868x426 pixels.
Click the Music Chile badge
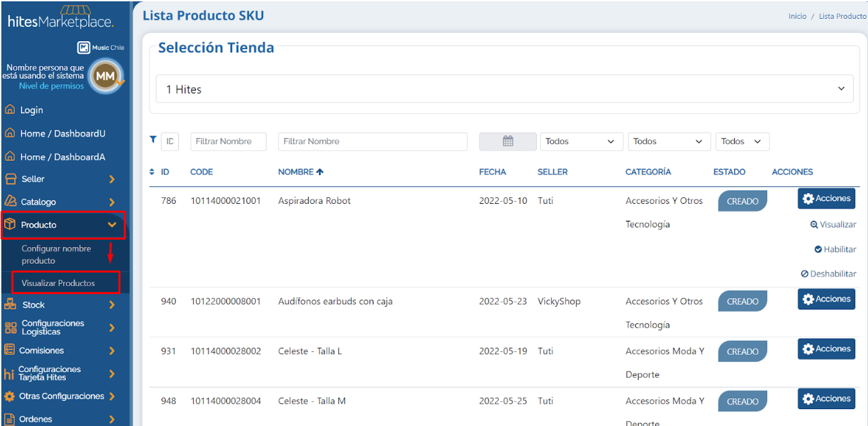101,48
